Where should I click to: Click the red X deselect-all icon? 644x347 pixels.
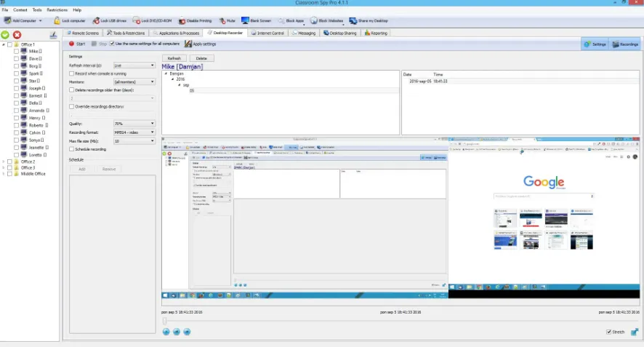tap(17, 35)
